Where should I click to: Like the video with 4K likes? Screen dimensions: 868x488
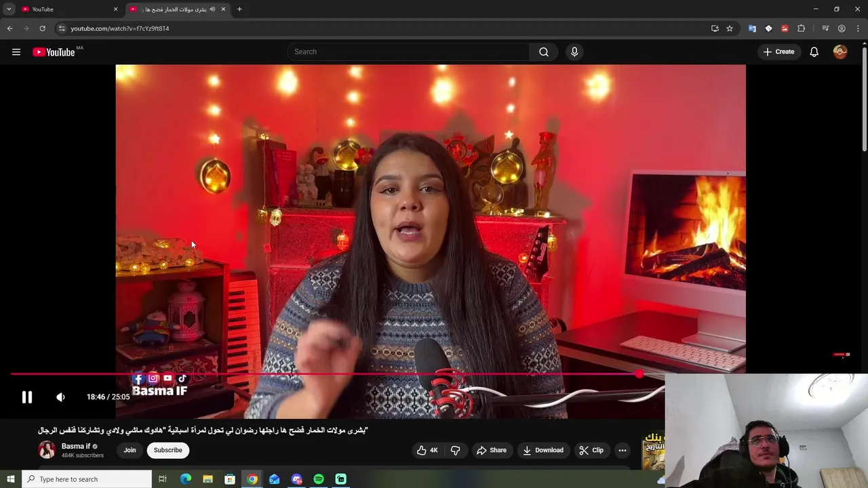click(427, 450)
